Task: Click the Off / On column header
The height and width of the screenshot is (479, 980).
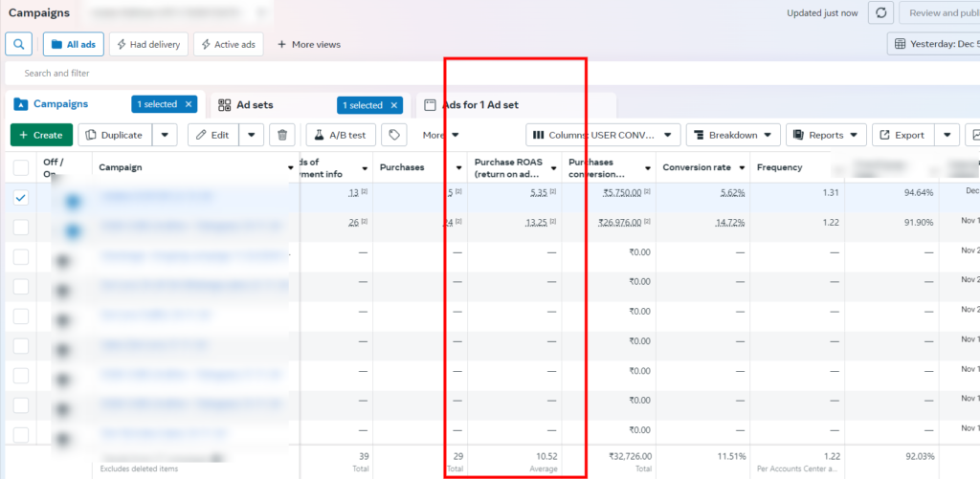Action: [x=54, y=167]
